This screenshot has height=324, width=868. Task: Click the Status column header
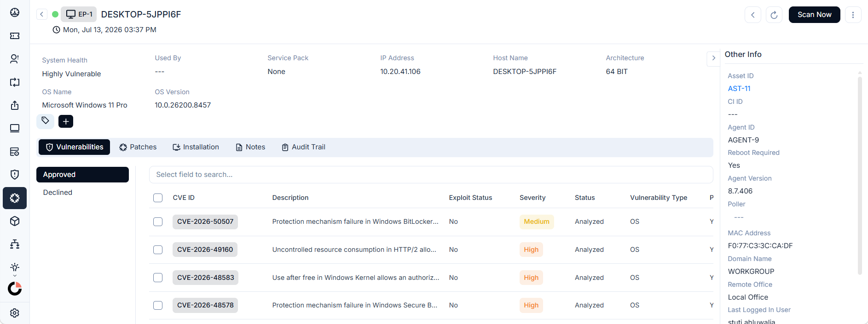coord(585,198)
